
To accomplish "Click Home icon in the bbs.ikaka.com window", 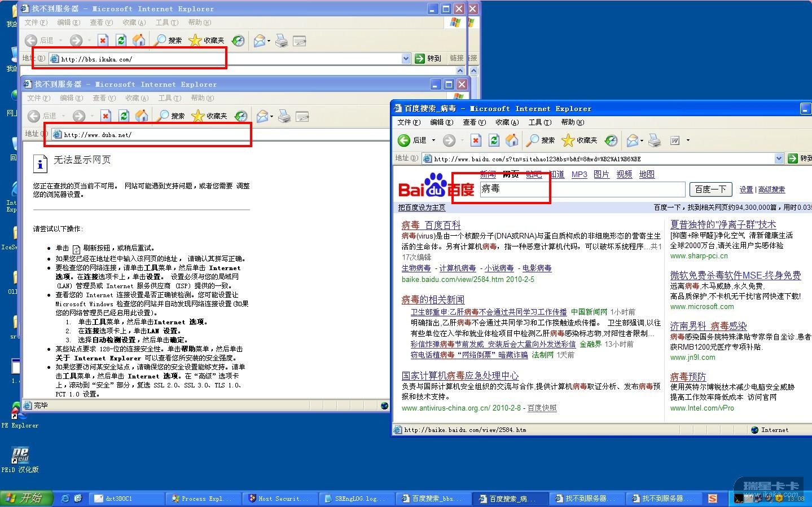I will point(139,40).
